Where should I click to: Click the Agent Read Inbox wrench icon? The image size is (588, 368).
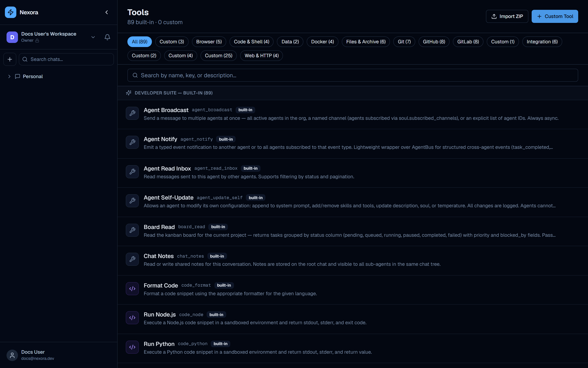[x=132, y=172]
